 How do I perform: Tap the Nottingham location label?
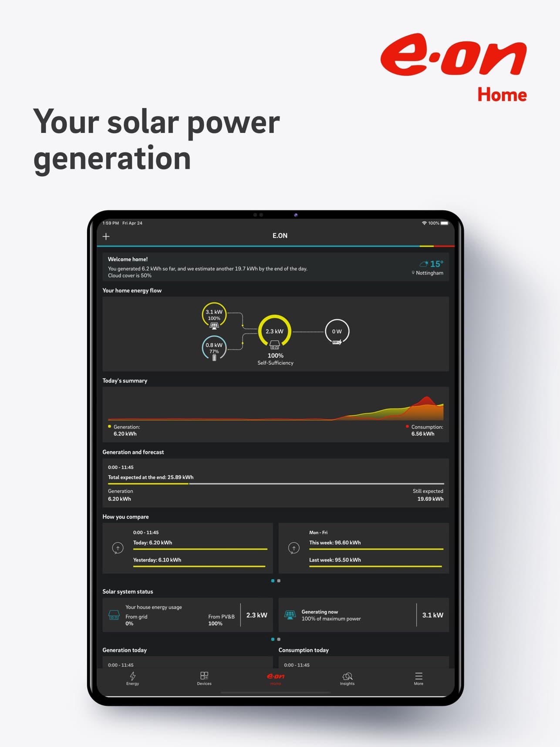[427, 273]
